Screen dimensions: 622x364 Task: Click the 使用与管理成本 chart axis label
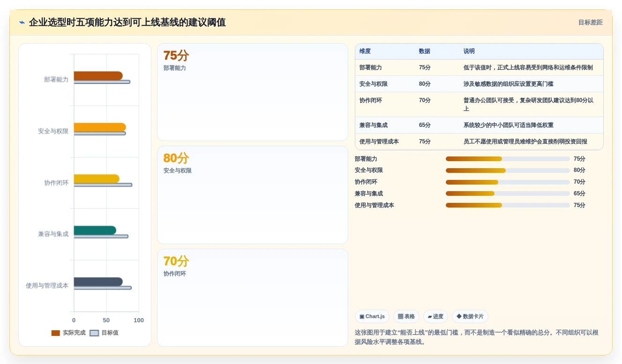[x=47, y=285]
